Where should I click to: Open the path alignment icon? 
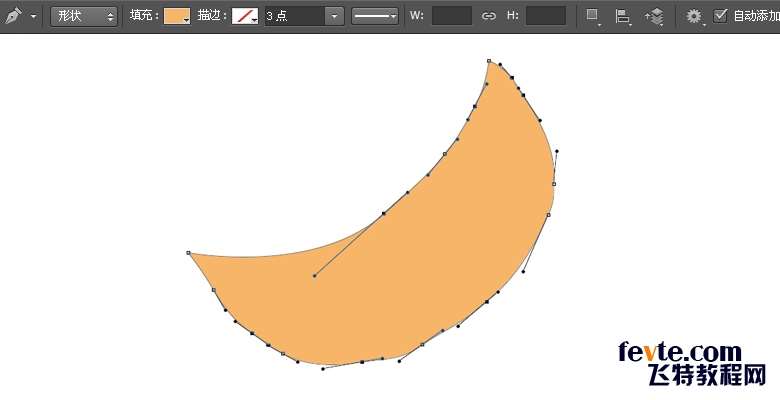click(623, 16)
